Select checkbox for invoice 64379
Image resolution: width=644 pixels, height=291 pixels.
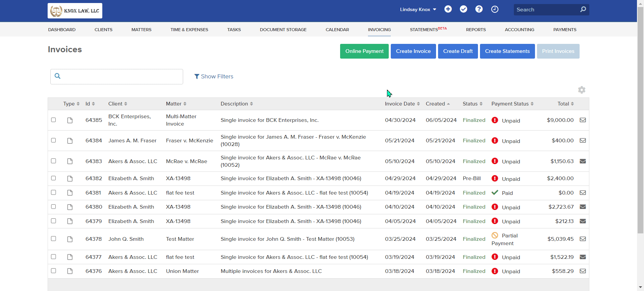[53, 221]
